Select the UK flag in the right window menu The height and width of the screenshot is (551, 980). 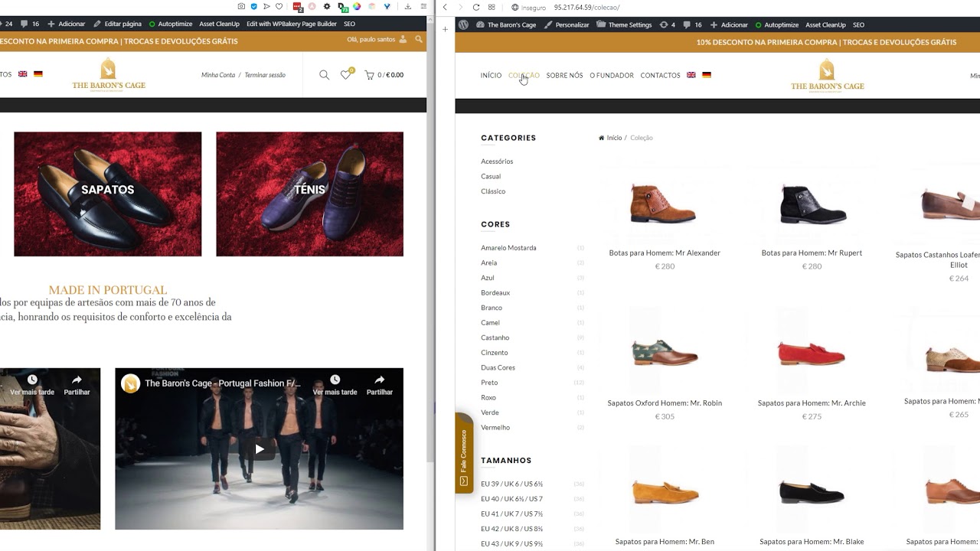691,75
